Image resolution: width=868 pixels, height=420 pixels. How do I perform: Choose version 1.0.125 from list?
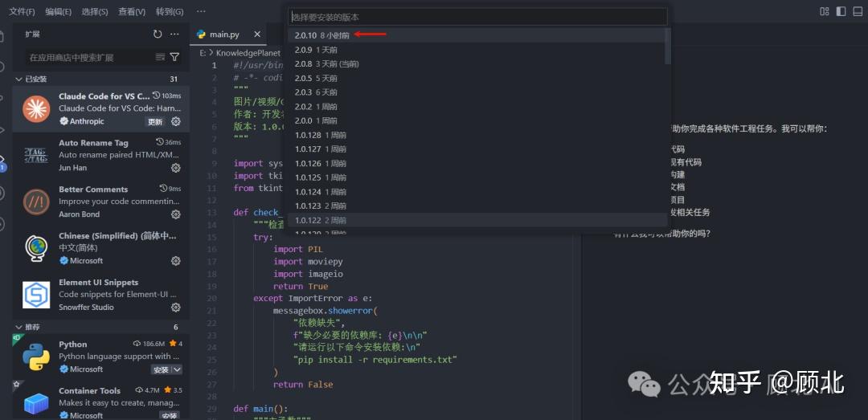tap(476, 177)
